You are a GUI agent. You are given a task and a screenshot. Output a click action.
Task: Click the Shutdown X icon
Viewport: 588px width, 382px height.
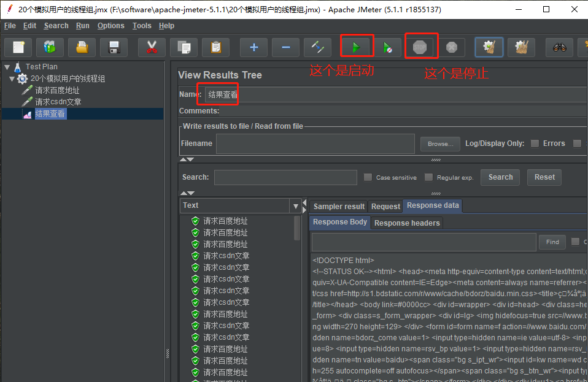point(452,48)
